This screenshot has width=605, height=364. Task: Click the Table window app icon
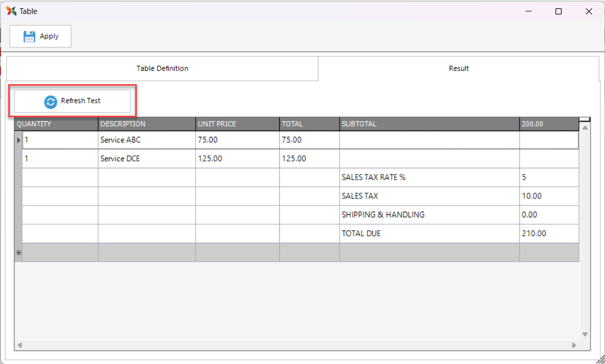pyautogui.click(x=11, y=11)
